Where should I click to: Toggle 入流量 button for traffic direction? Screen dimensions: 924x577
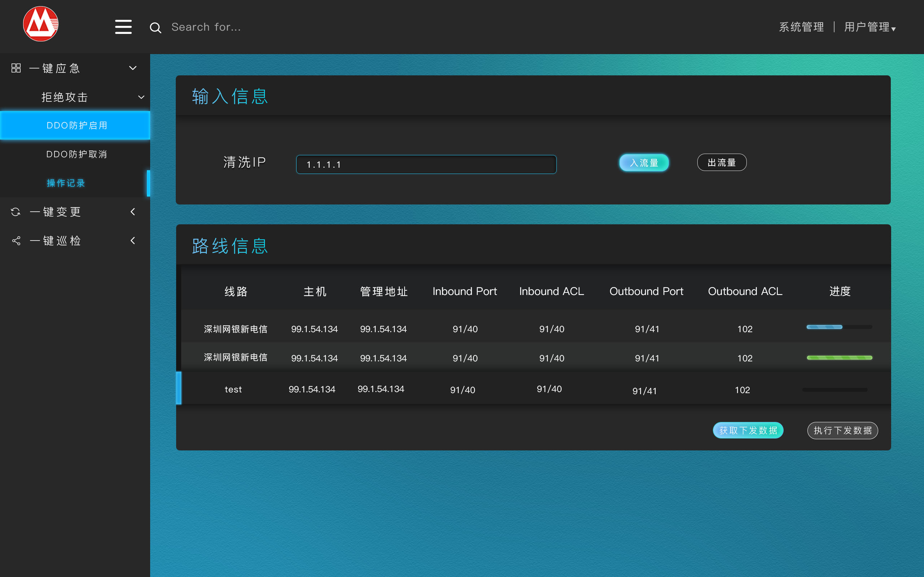pos(642,163)
